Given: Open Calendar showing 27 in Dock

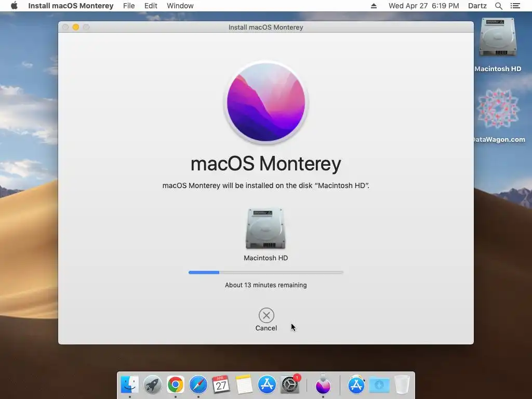Looking at the screenshot, I should (221, 385).
